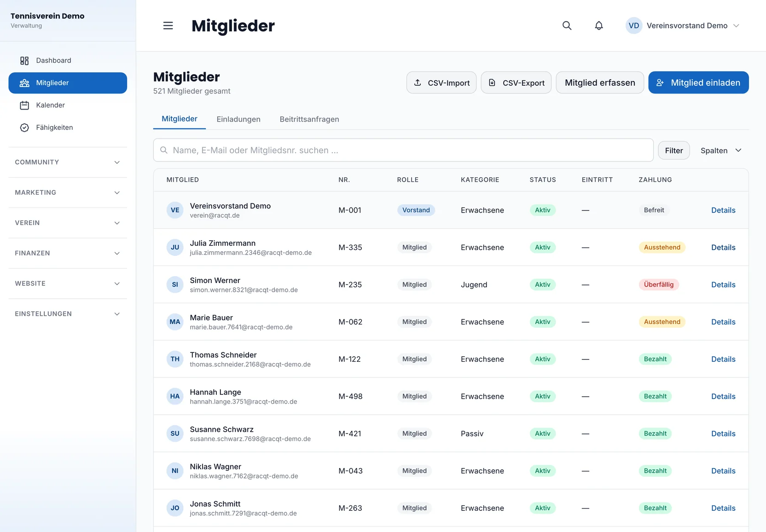766x532 pixels.
Task: Click the Vorstand role badge
Action: coord(416,210)
